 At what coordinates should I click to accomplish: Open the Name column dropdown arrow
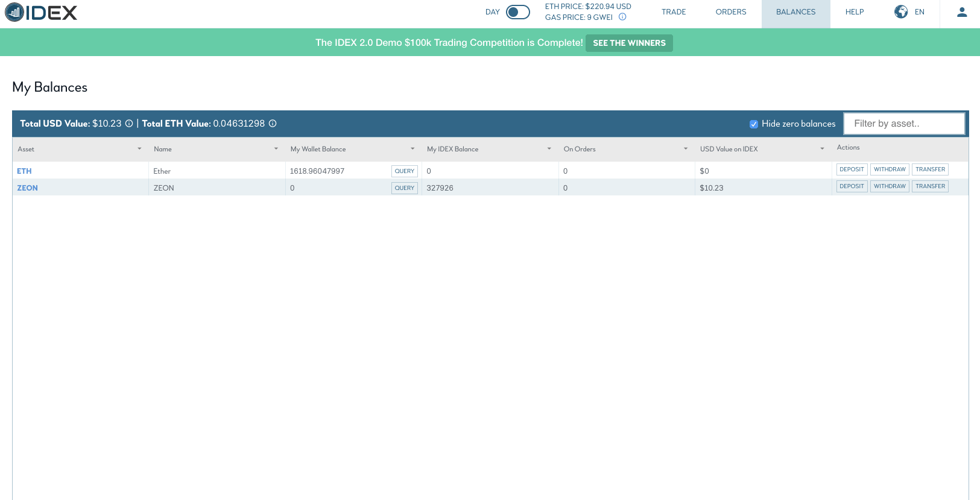coord(276,149)
